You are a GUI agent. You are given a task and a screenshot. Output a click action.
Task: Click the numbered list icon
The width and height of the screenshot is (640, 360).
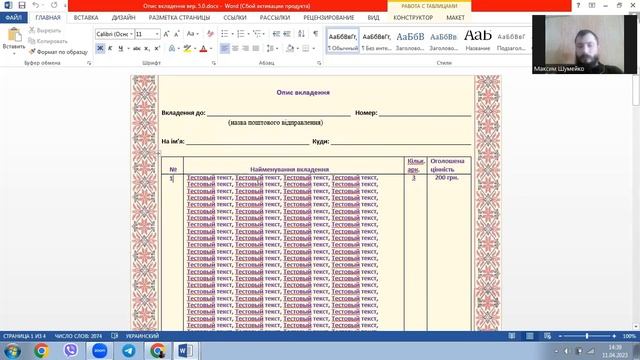pyautogui.click(x=240, y=34)
